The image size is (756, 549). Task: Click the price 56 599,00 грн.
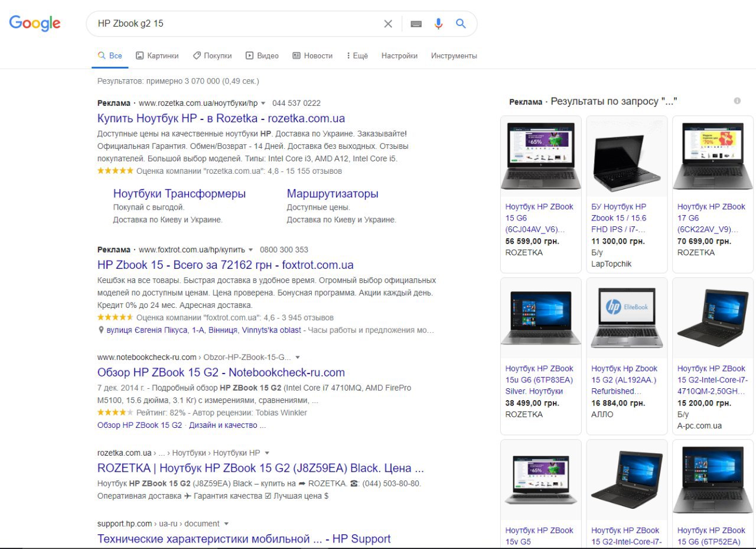[532, 241]
